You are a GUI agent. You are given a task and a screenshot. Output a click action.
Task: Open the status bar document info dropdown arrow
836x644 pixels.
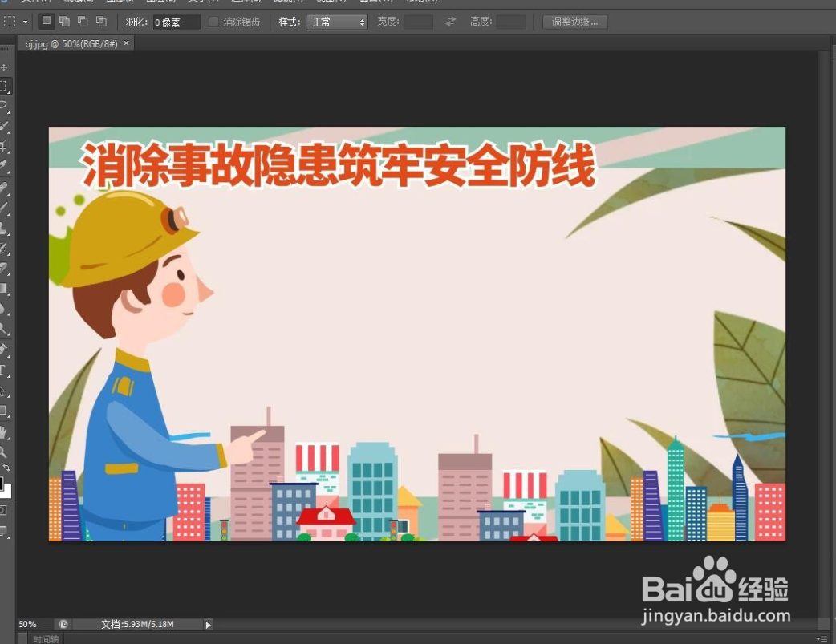coord(207,624)
